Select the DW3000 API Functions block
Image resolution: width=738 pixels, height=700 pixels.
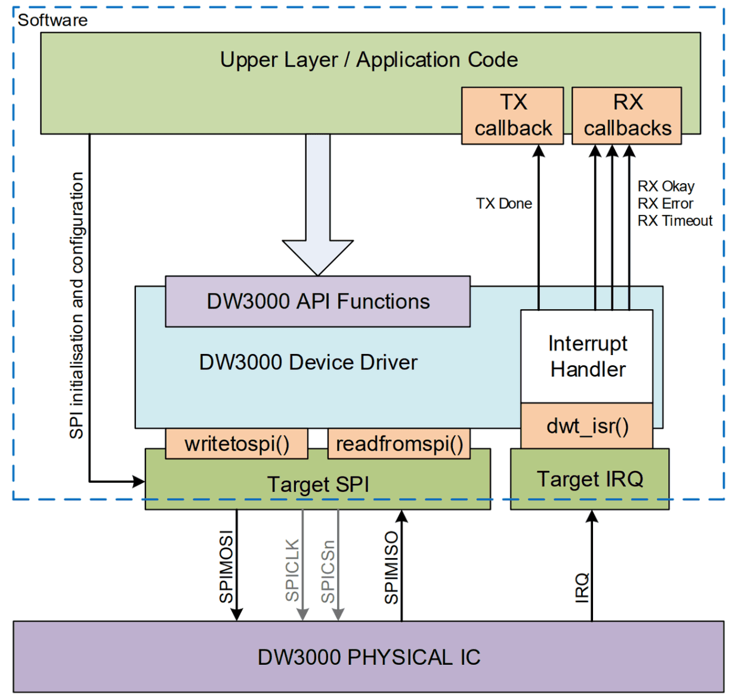pyautogui.click(x=317, y=301)
